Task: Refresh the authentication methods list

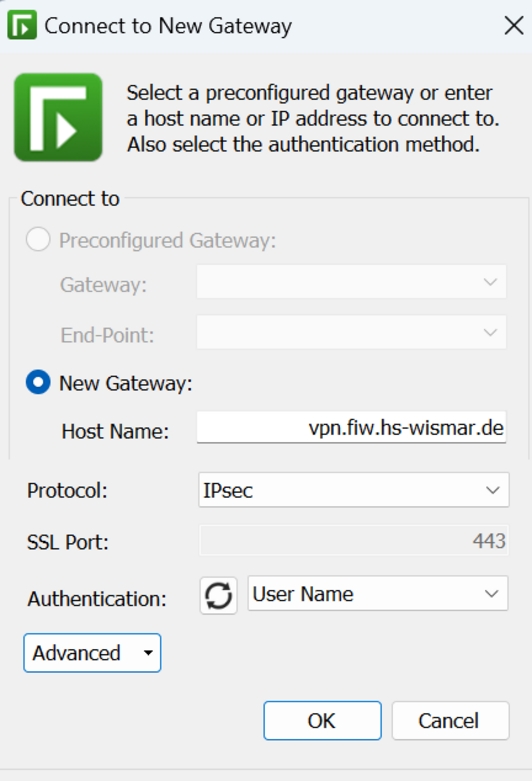Action: (x=218, y=595)
